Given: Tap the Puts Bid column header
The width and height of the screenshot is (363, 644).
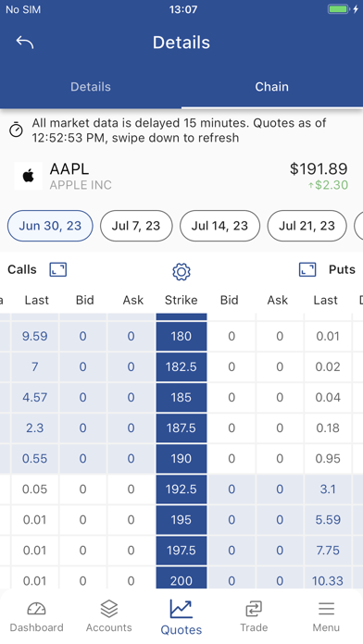Looking at the screenshot, I should point(230,300).
